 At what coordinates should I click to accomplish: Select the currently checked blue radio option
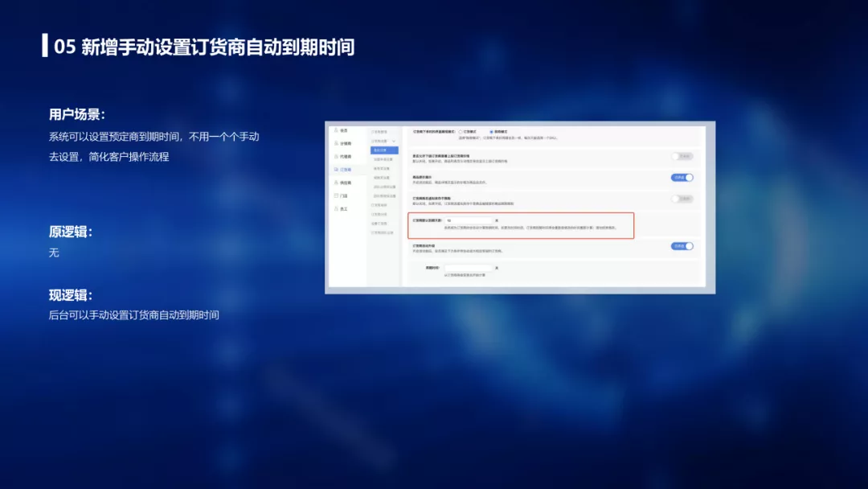point(491,132)
